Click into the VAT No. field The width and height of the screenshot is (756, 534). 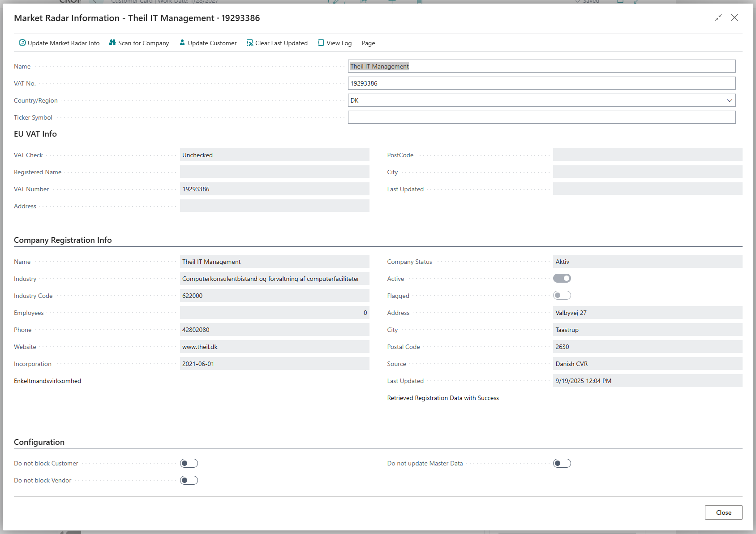[x=541, y=83]
